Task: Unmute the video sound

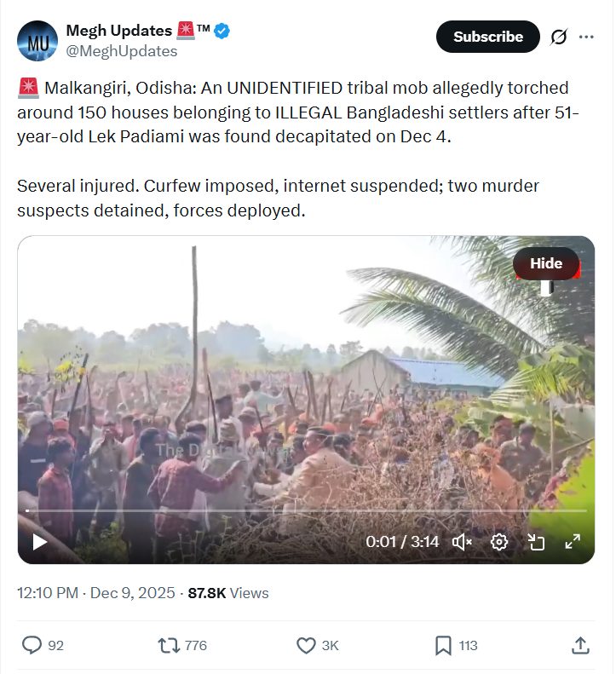Action: coord(462,542)
